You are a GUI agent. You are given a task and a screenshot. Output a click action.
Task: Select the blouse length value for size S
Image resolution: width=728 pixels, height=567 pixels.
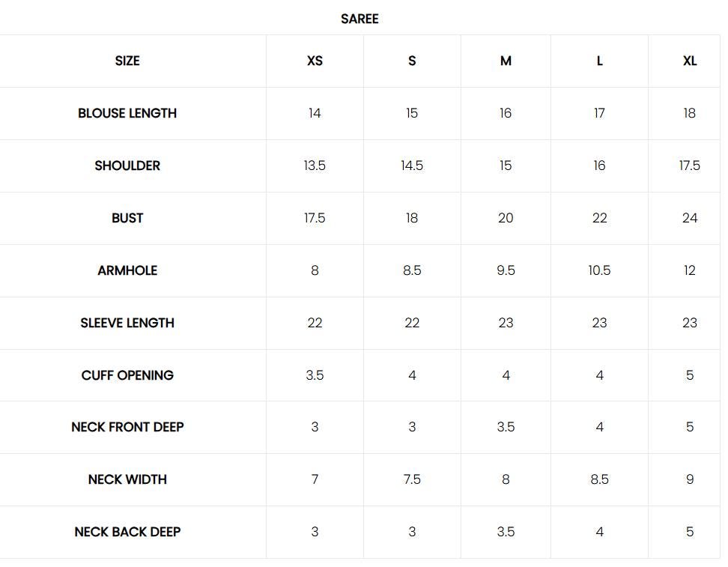412,113
